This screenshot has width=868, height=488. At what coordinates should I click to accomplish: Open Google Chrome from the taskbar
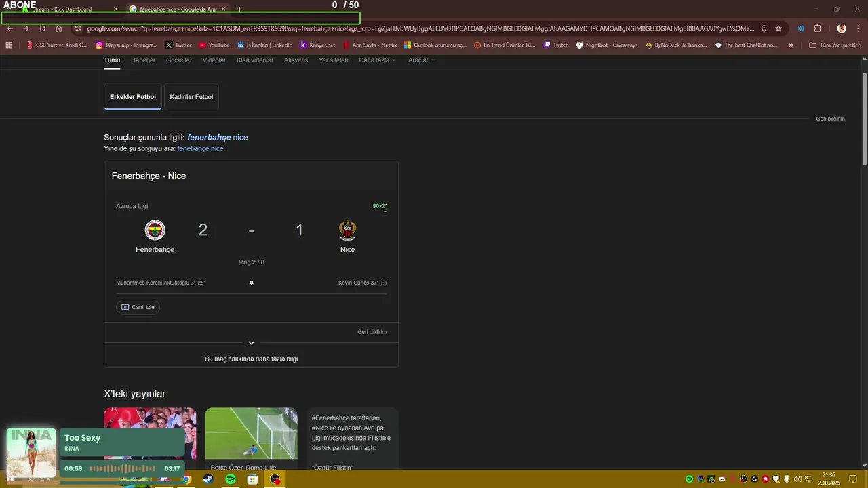point(186,479)
